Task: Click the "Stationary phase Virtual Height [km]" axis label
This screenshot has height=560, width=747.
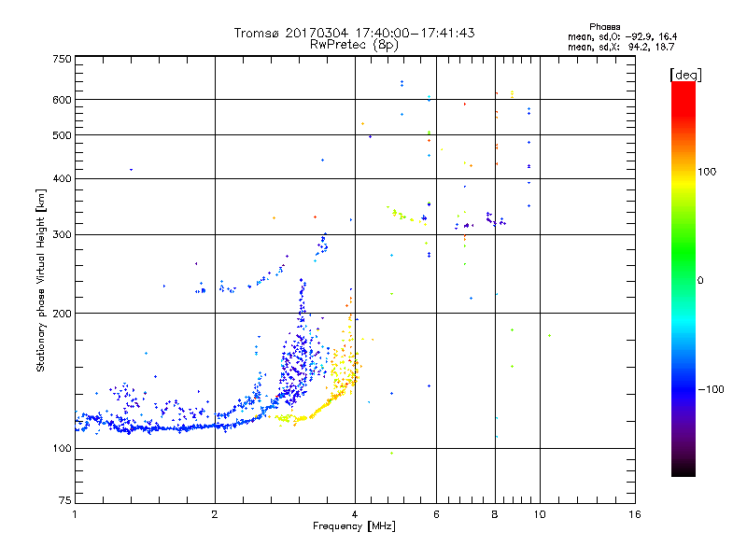Action: tap(40, 281)
